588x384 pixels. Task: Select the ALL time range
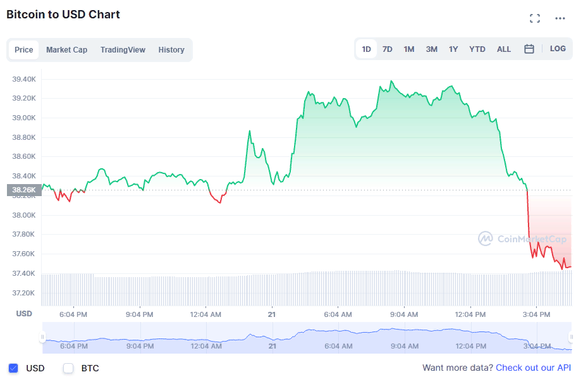(504, 49)
